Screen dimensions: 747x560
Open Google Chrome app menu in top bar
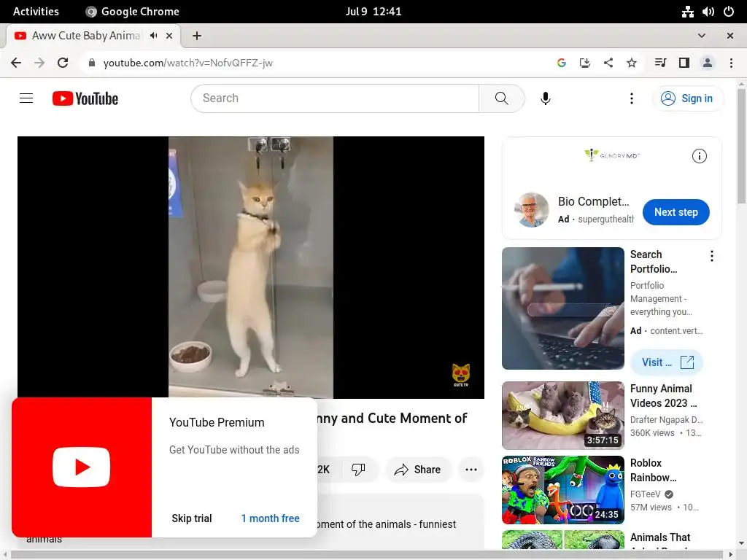pos(133,12)
